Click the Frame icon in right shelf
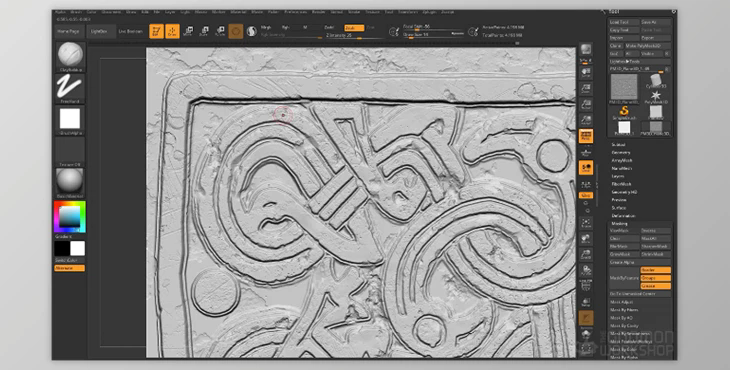Image resolution: width=730 pixels, height=370 pixels. pos(586,223)
